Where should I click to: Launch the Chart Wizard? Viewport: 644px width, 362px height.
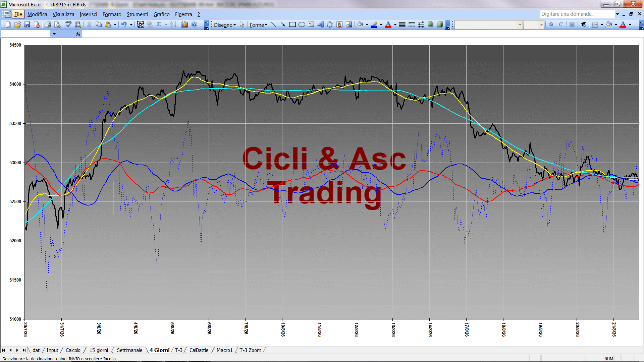click(184, 24)
